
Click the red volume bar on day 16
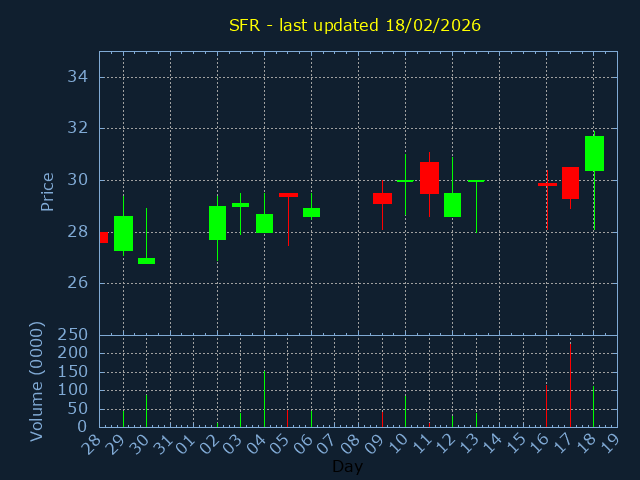(546, 405)
